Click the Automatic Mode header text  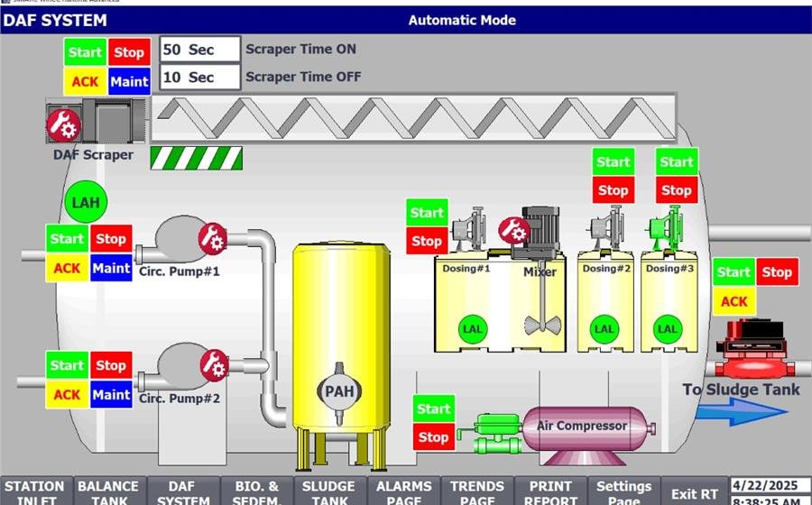[x=462, y=20]
